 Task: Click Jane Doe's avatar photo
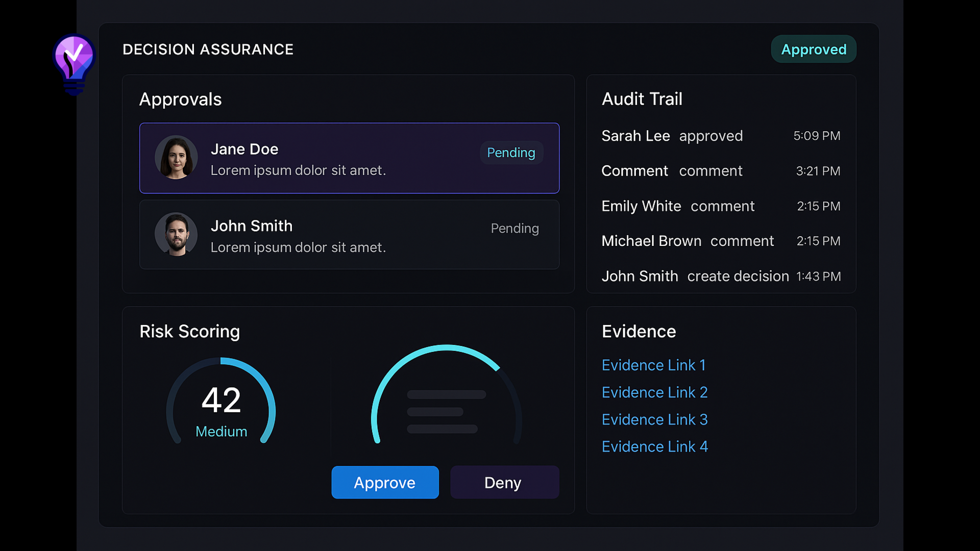[x=176, y=157]
